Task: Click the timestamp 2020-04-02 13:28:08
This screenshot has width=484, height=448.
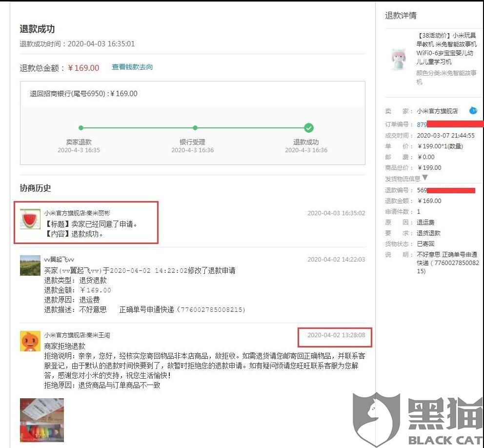Action: 336,335
